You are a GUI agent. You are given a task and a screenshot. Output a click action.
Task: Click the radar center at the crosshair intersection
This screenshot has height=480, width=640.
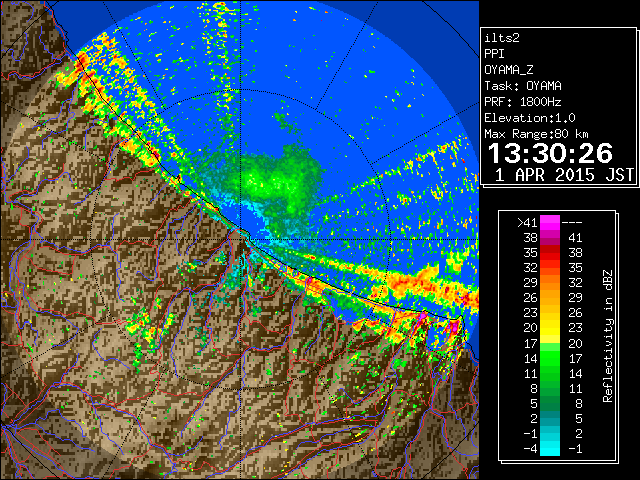click(x=240, y=239)
